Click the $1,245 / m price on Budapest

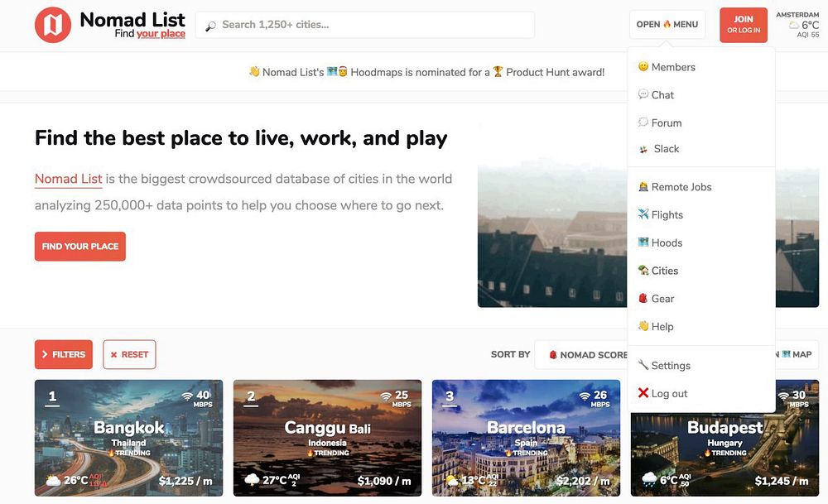[782, 481]
